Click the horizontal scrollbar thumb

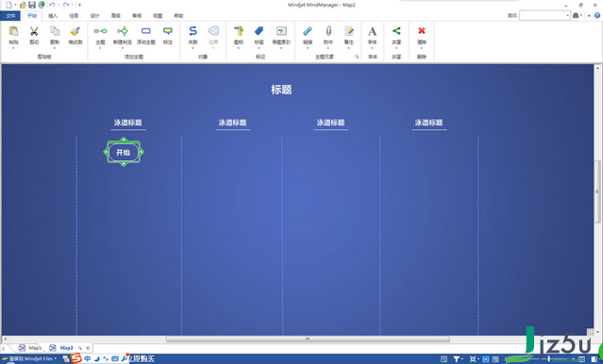pos(308,339)
